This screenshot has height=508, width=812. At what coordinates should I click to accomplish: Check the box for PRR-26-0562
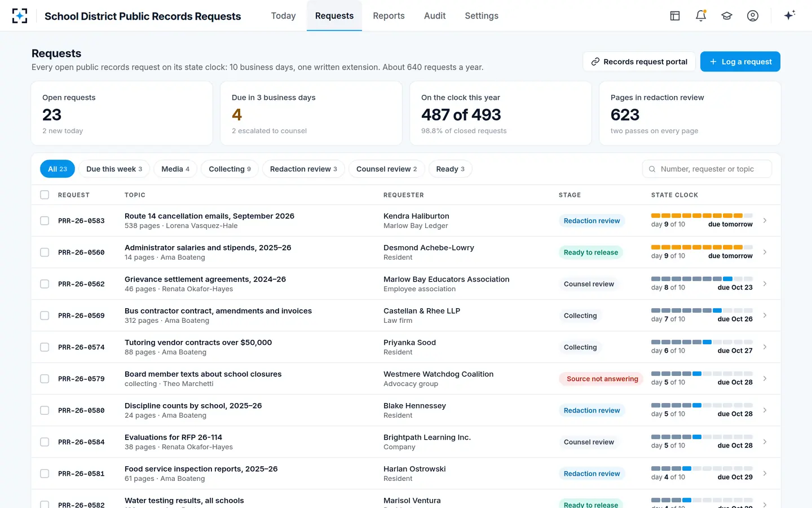45,284
